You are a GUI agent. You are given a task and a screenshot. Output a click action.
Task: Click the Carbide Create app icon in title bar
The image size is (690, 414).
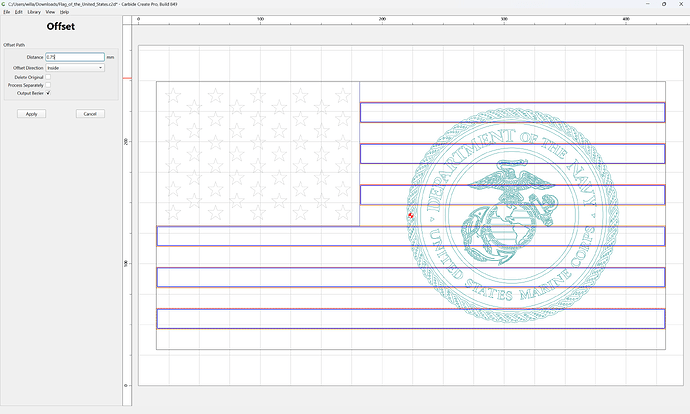3,4
